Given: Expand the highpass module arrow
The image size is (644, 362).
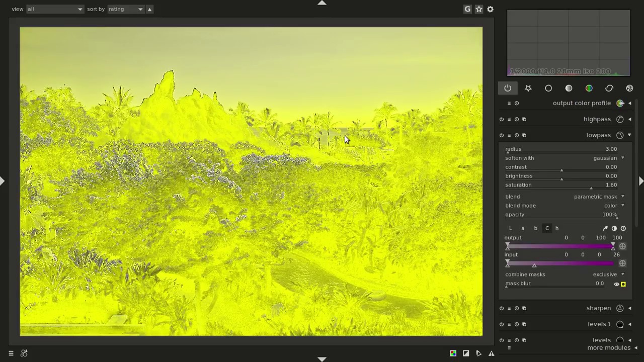Looking at the screenshot, I should (629, 119).
